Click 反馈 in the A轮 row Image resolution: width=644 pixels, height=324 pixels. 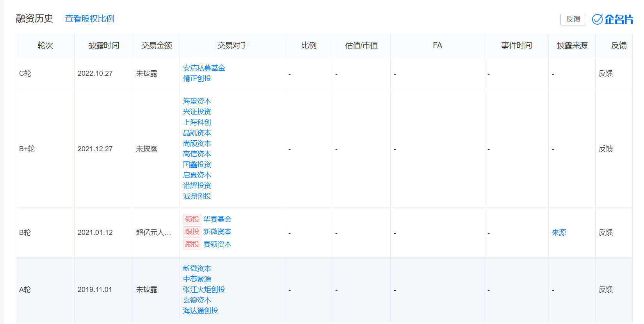pyautogui.click(x=606, y=290)
